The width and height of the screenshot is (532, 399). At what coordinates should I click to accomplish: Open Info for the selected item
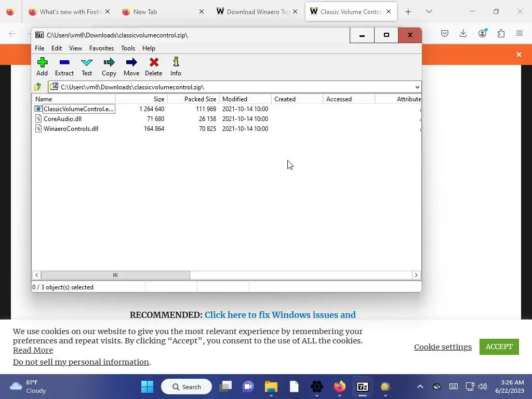point(176,66)
